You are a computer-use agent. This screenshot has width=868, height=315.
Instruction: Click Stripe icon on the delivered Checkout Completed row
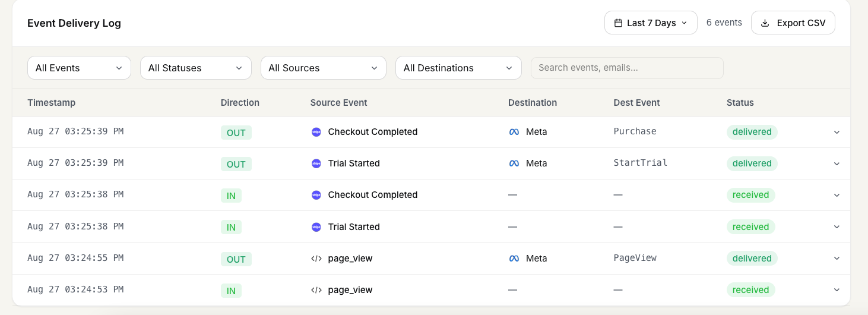pos(316,132)
